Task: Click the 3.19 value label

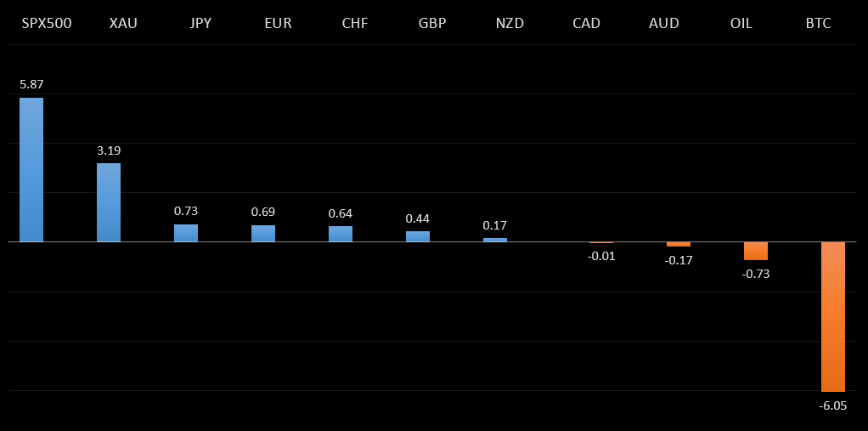Action: (109, 150)
